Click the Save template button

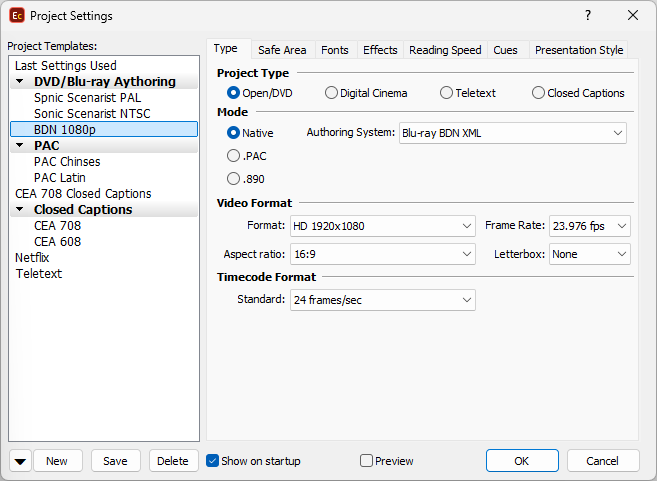click(115, 461)
